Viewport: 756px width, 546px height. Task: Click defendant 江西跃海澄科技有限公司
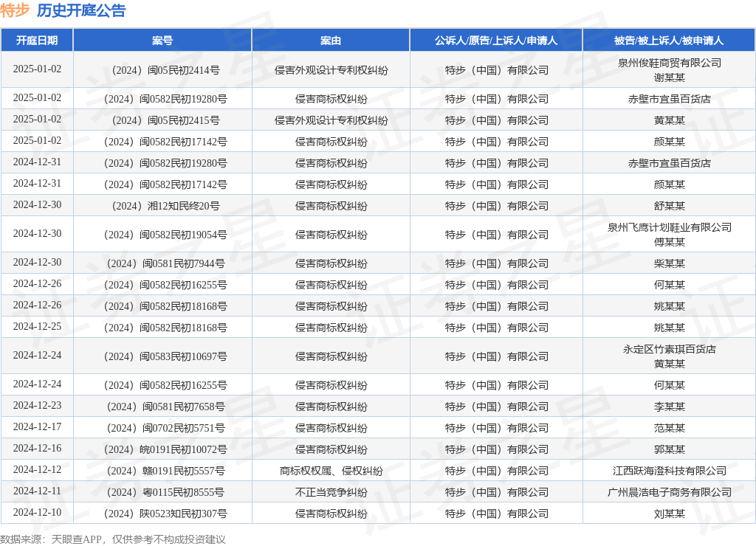(669, 471)
